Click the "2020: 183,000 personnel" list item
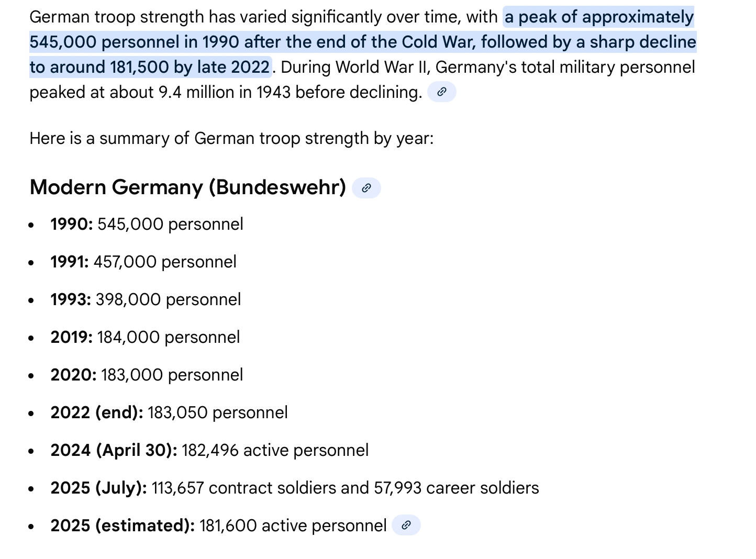756x559 pixels. [x=147, y=375]
